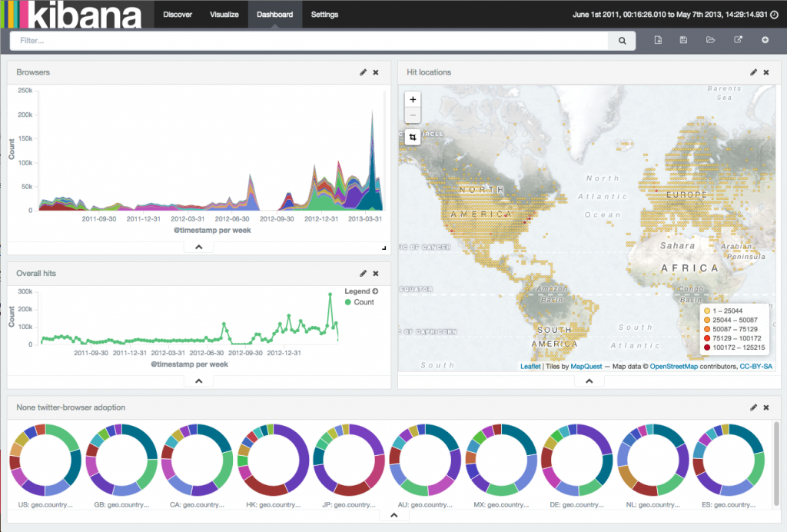Expand the twitter-browser adoption panel chevron
This screenshot has height=532, width=787.
[x=394, y=515]
